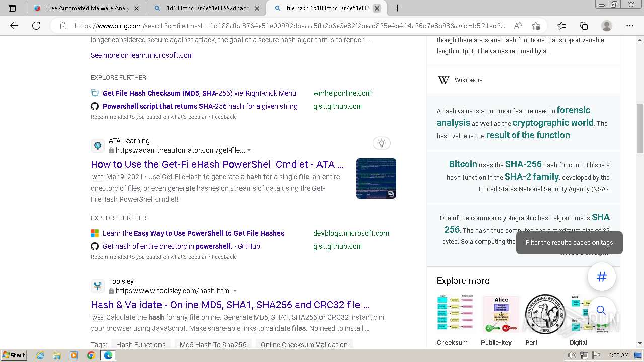The image size is (644, 362).
Task: Click the lightbulb insights icon
Action: pyautogui.click(x=382, y=143)
